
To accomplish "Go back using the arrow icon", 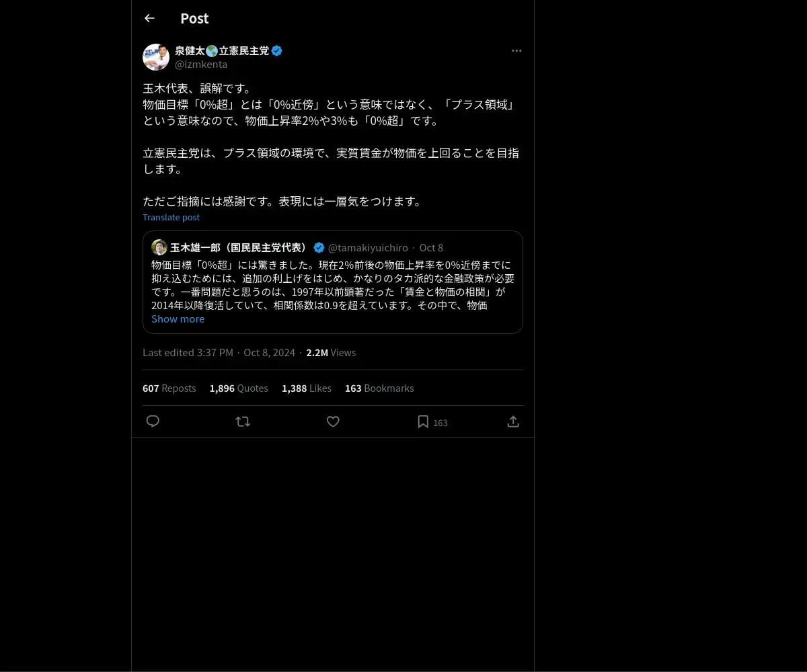I will (x=149, y=18).
